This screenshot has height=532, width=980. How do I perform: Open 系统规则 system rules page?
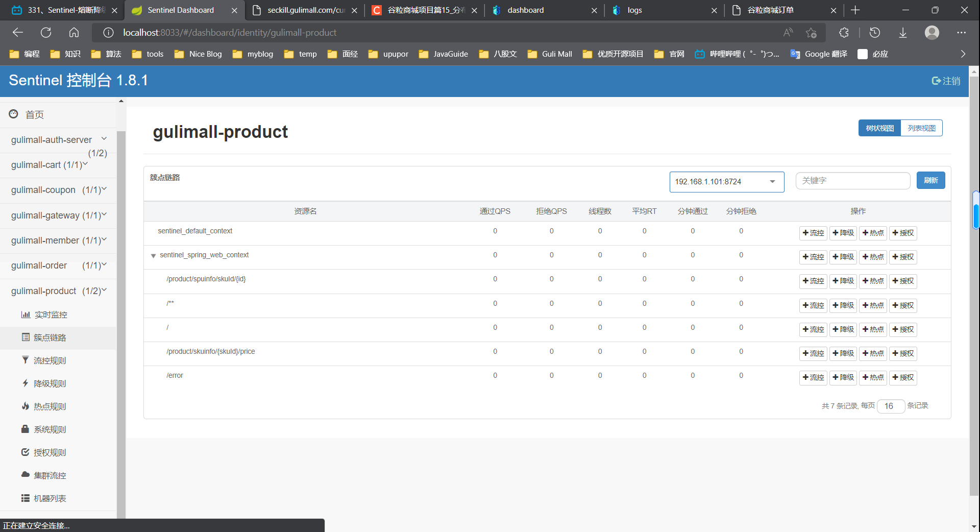tap(44, 430)
